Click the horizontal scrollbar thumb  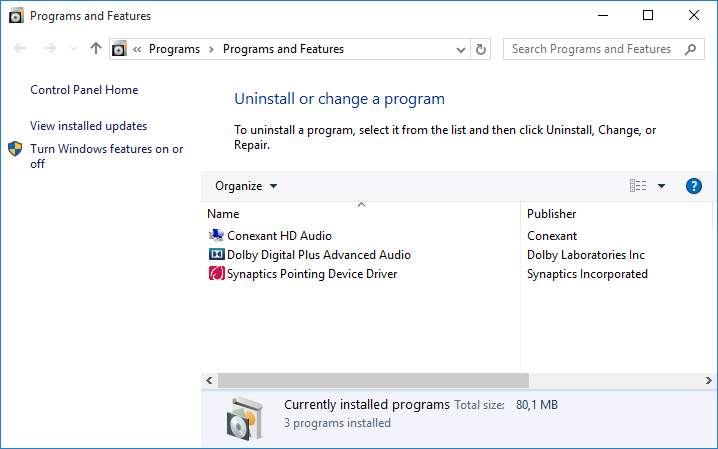click(x=373, y=380)
